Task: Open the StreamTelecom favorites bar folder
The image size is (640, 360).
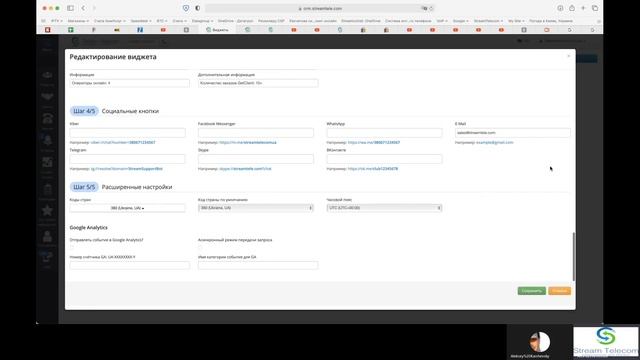Action: (x=488, y=21)
